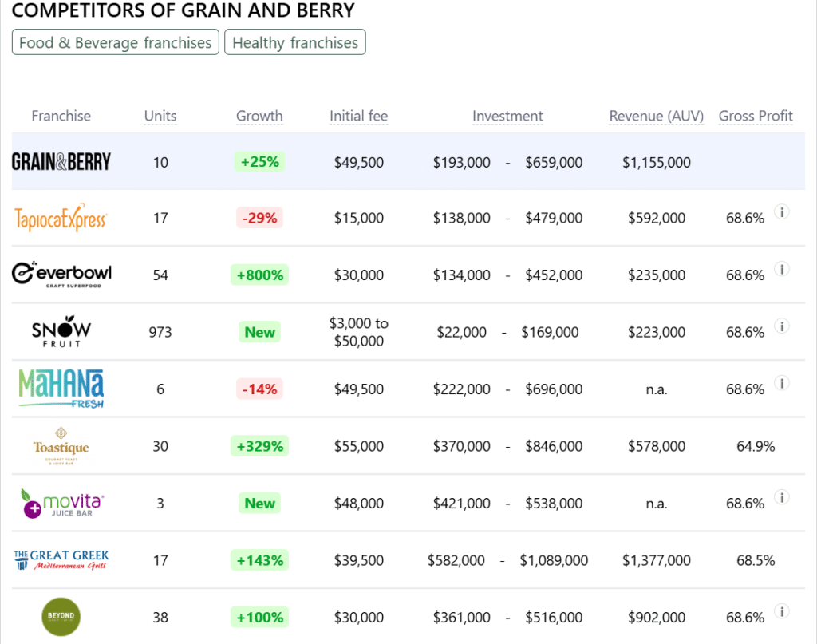Viewport: 817px width, 644px height.
Task: Click the +800% growth badge
Action: 259,275
